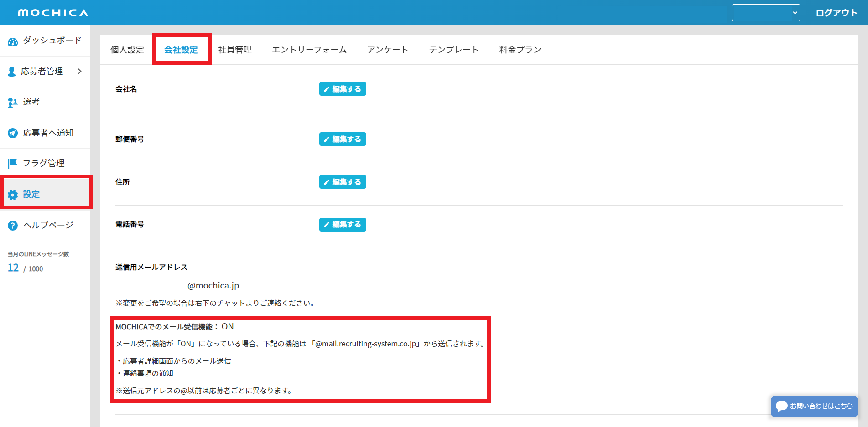Viewport: 868px width, 427px height.
Task: Edit the 会社名 field
Action: (x=343, y=89)
